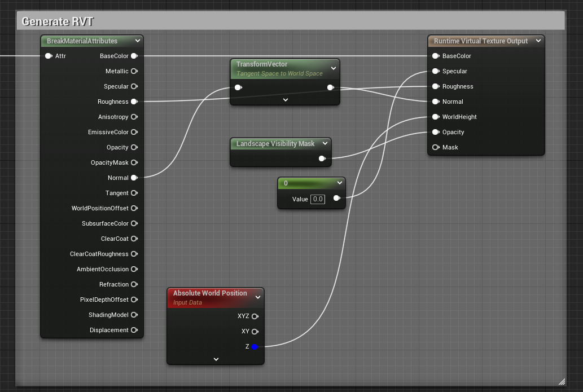Select the blue Z output pin
583x392 pixels.
pos(255,346)
